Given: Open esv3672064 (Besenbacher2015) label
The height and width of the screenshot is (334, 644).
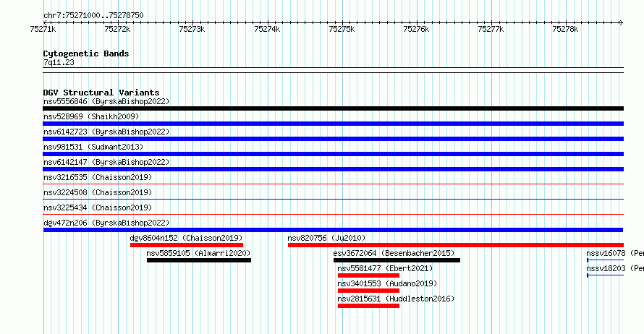Looking at the screenshot, I should tap(394, 253).
